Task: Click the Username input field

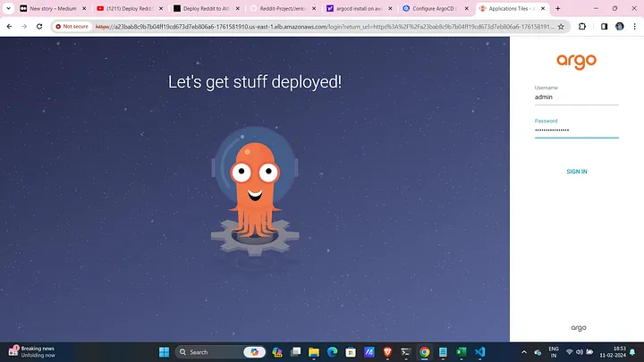Action: tap(576, 97)
